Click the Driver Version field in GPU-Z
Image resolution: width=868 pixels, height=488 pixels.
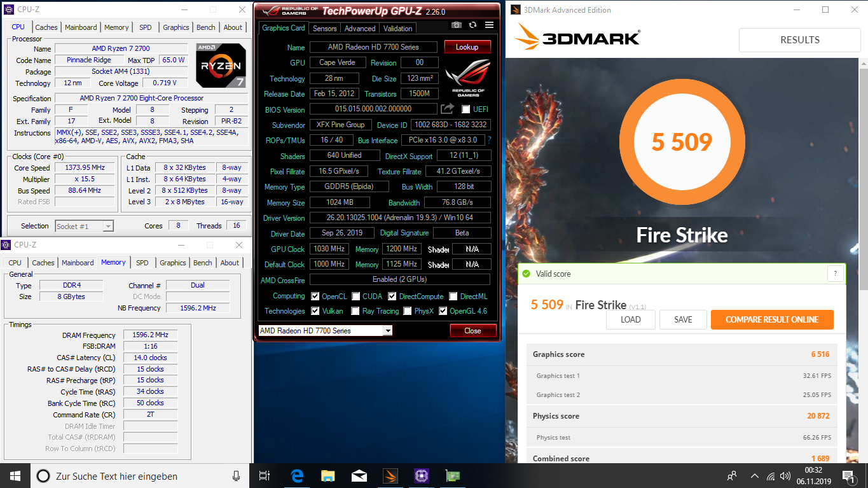pyautogui.click(x=400, y=218)
